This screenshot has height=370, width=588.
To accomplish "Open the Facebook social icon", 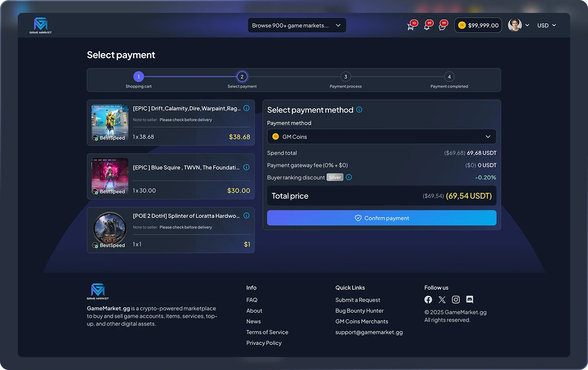I will (x=428, y=299).
